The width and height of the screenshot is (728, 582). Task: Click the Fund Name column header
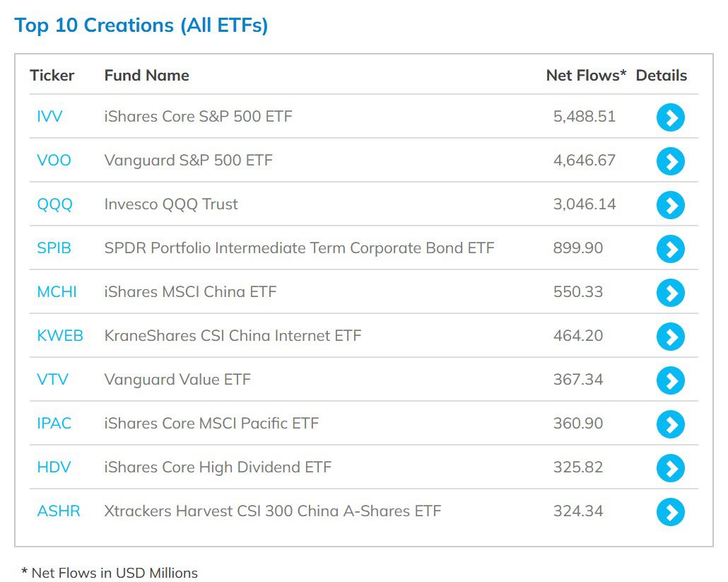(x=146, y=76)
